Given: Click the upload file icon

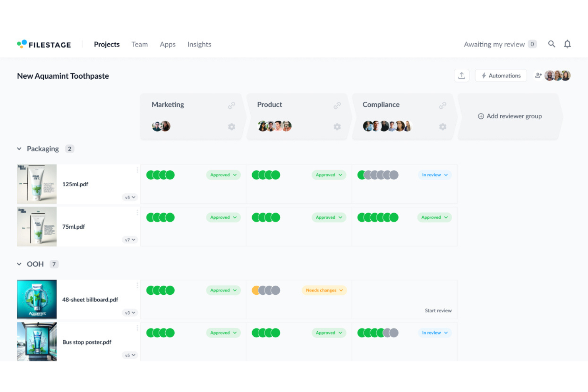Looking at the screenshot, I should pyautogui.click(x=462, y=75).
